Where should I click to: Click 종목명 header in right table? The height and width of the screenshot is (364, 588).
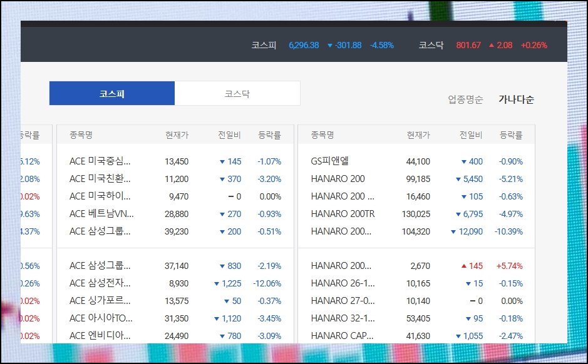[x=322, y=135]
